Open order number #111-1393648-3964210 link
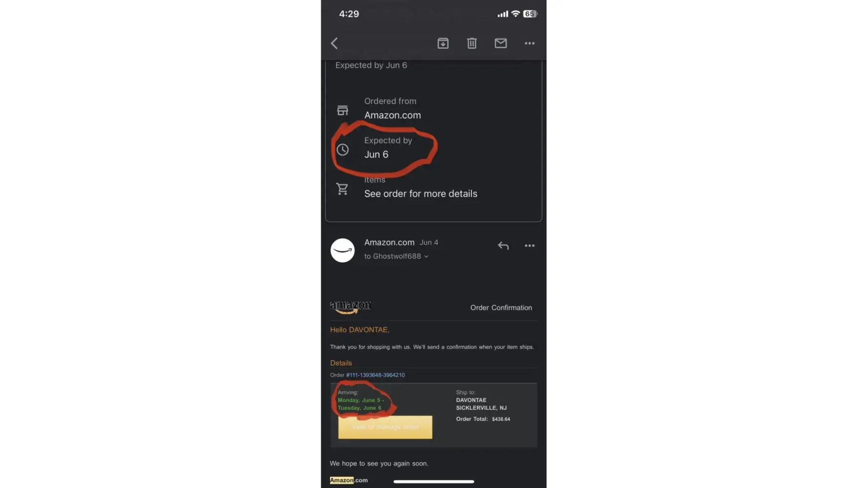Screen dimensions: 868x488 pos(375,375)
